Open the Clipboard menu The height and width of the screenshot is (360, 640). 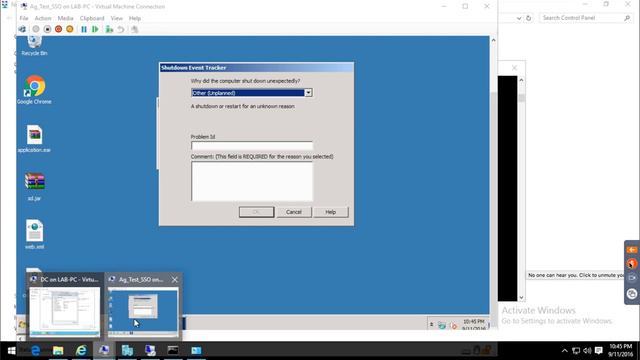pos(92,18)
